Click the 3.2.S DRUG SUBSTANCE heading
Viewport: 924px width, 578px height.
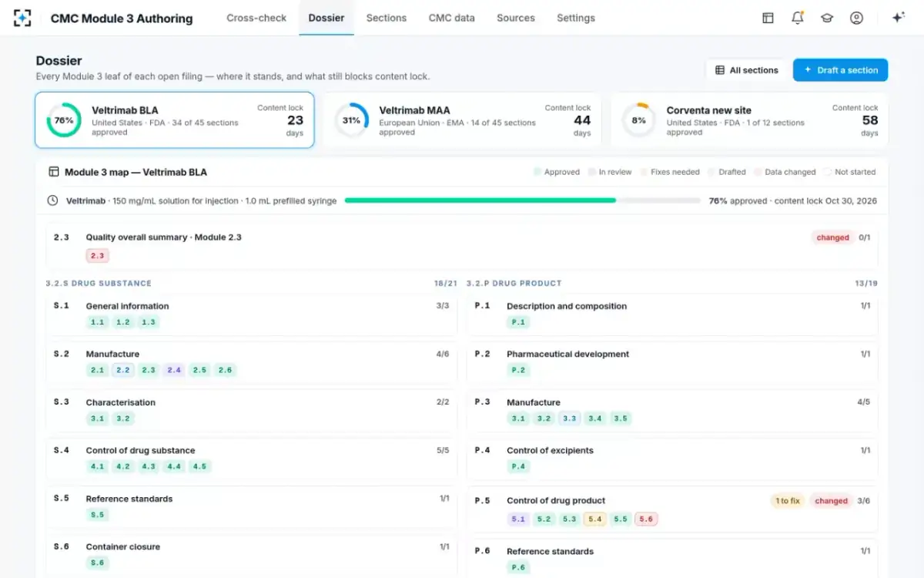point(99,284)
